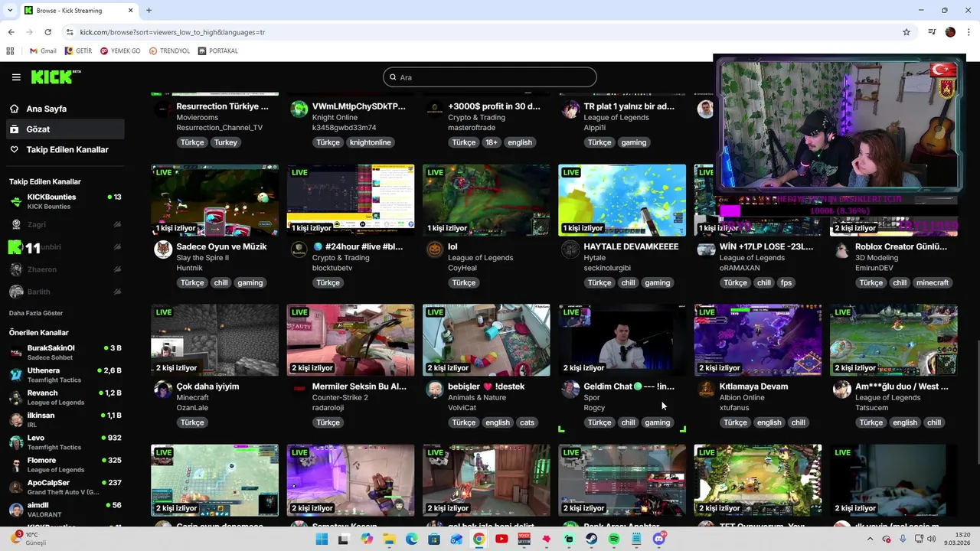This screenshot has width=980, height=551.
Task: Open GETİR bookmark
Action: (x=79, y=51)
